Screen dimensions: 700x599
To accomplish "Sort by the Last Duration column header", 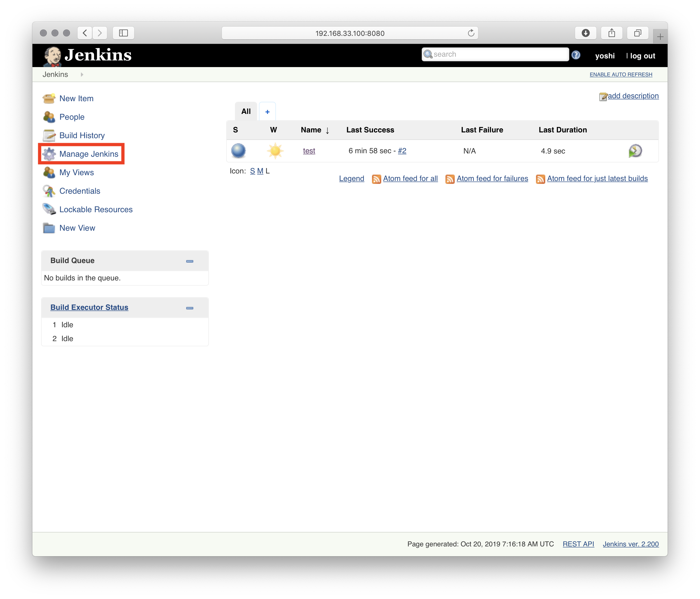I will click(x=563, y=130).
